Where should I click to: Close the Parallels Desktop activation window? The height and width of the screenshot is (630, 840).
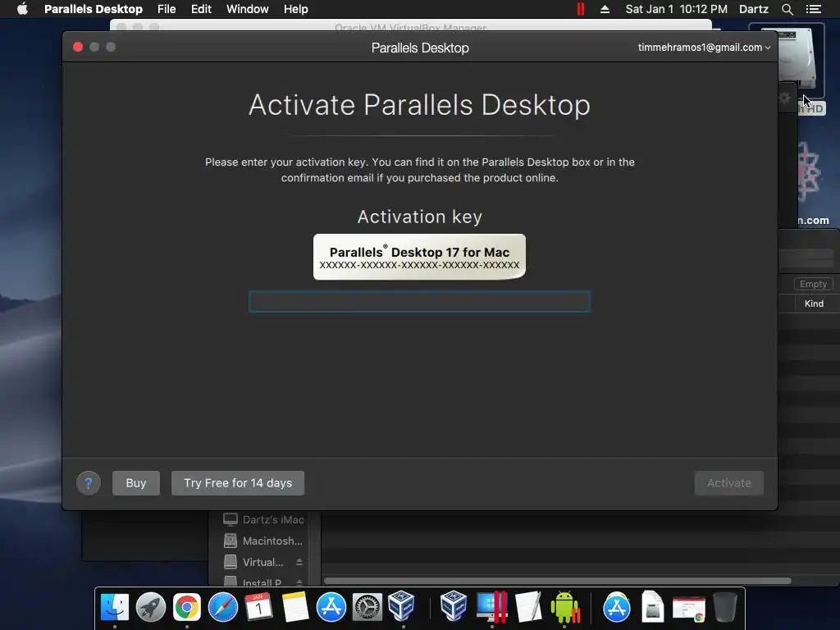(x=78, y=47)
